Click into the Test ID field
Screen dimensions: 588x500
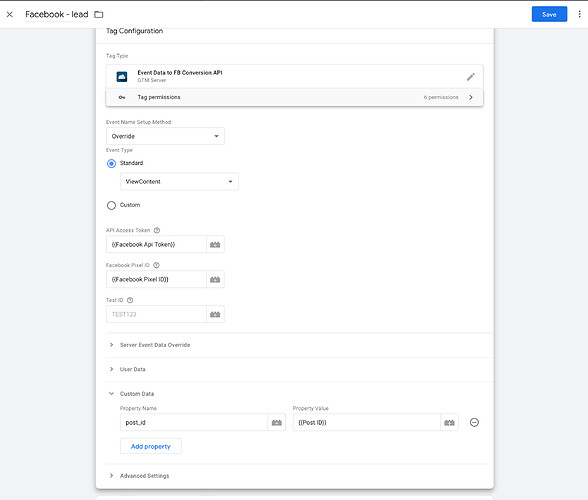point(156,314)
